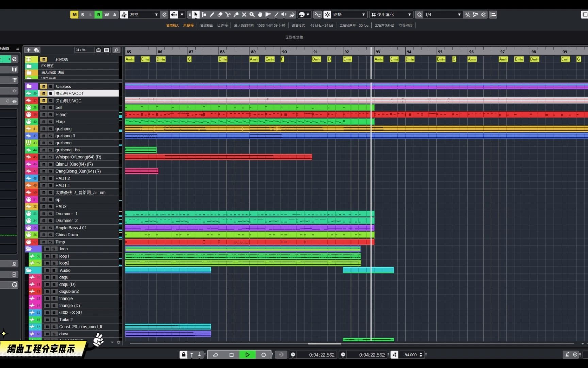This screenshot has height=368, width=588.
Task: Open automation mode 触控 dropdown
Action: tap(143, 15)
